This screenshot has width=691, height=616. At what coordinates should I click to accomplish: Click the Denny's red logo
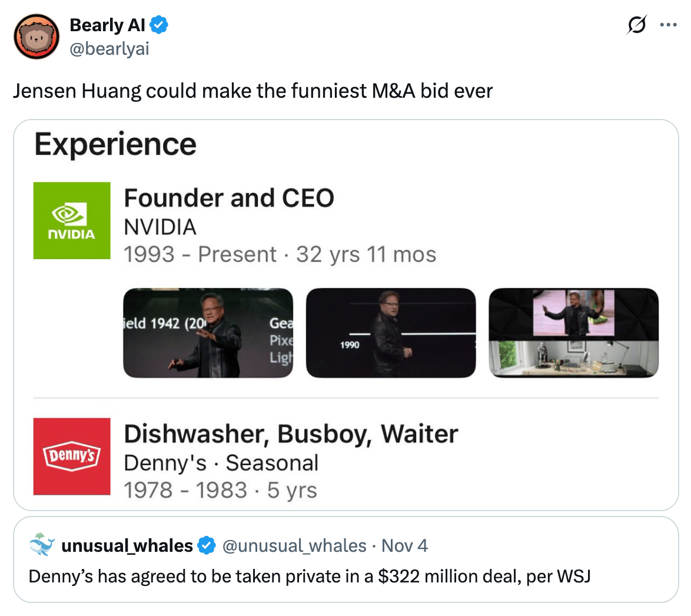tap(72, 456)
